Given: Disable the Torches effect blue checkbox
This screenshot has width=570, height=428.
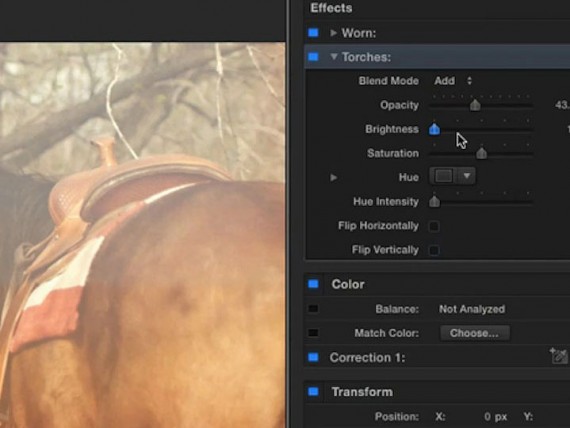Looking at the screenshot, I should pyautogui.click(x=313, y=57).
